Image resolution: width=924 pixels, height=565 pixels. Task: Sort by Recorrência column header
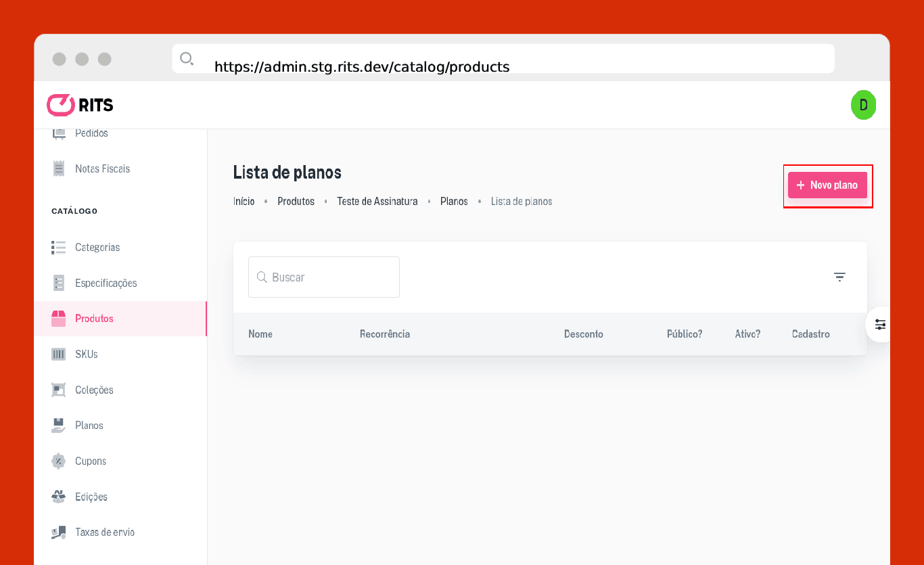[385, 334]
